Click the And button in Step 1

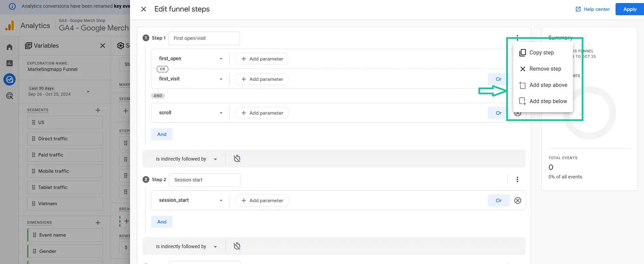(162, 134)
